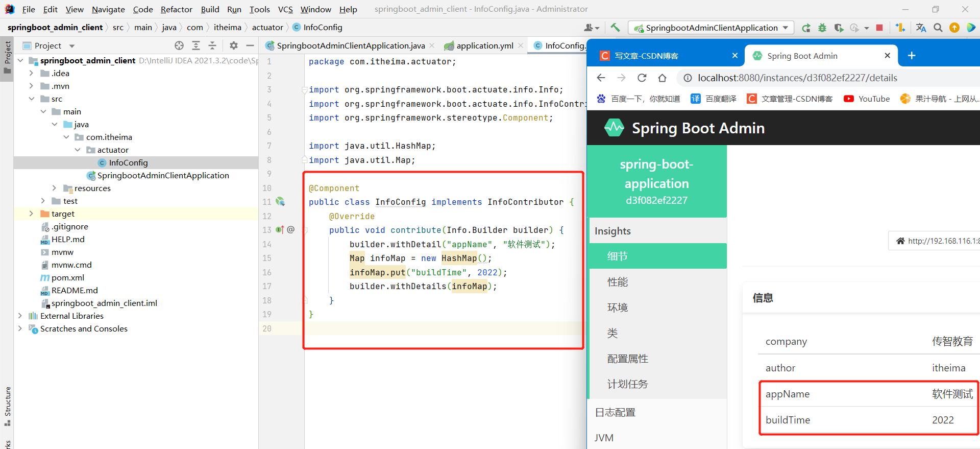Switch to 写文章-CSDN博客 browser tab
Viewport: 980px width, 449px height.
pos(665,56)
